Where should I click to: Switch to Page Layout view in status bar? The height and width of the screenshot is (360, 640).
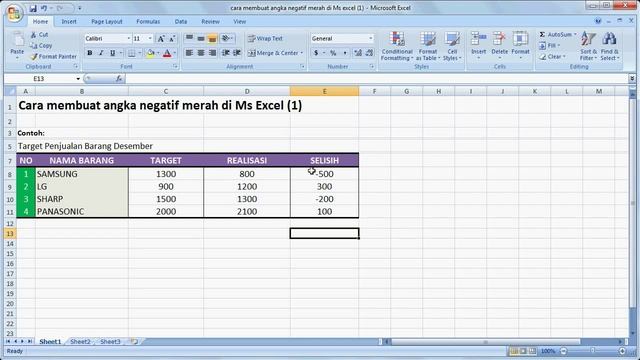point(523,351)
